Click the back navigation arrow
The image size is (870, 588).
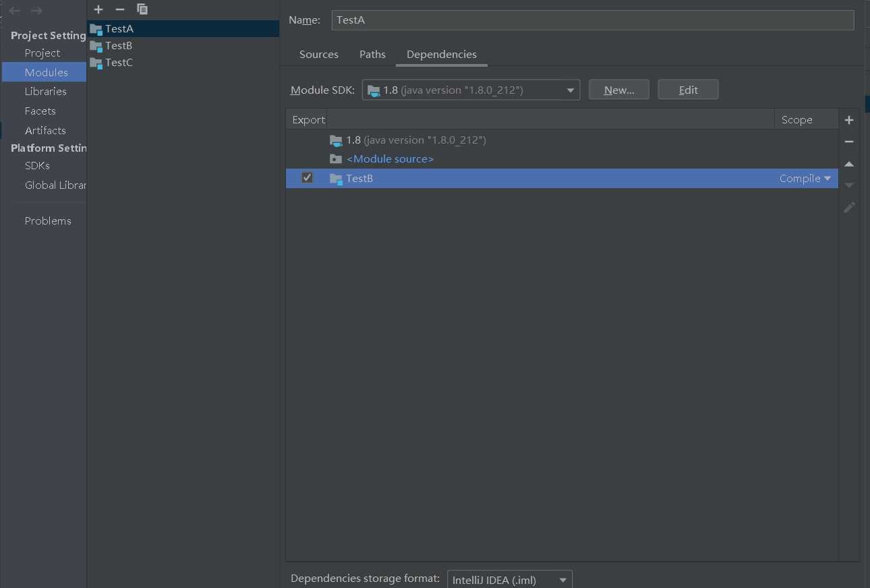tap(15, 11)
